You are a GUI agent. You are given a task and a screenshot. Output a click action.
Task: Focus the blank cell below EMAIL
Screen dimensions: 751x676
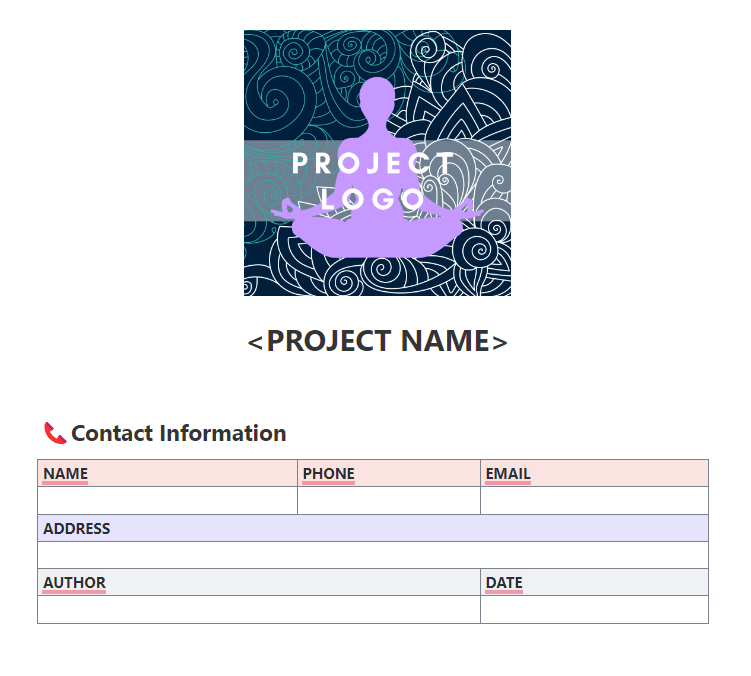[x=594, y=500]
